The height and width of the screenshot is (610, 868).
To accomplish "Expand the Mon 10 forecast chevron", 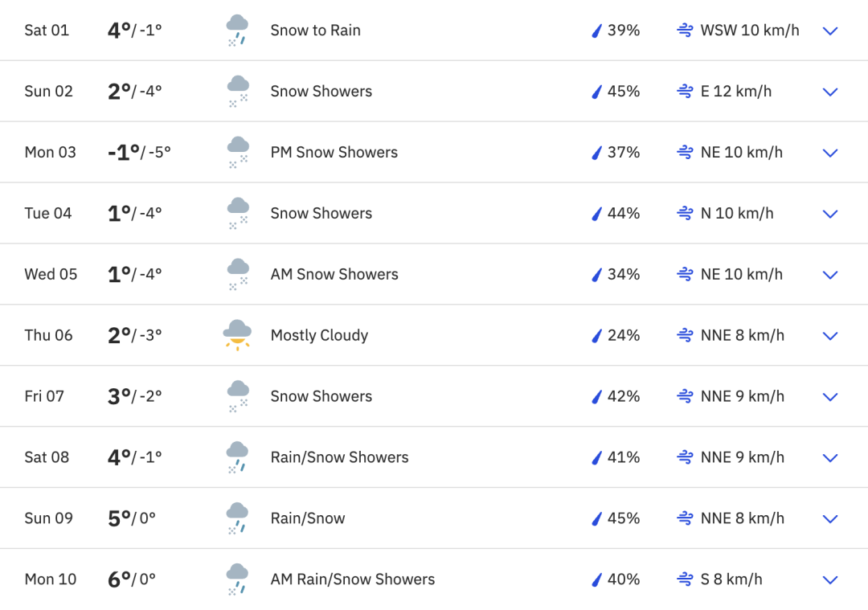I will point(830,579).
